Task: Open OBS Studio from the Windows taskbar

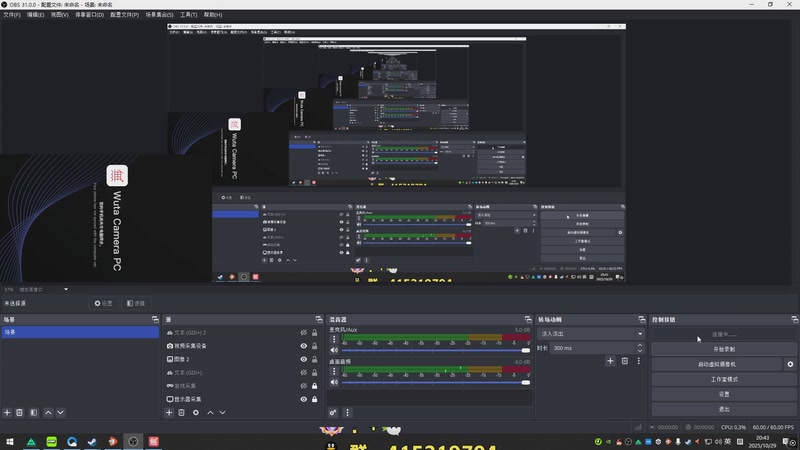Action: pos(133,441)
